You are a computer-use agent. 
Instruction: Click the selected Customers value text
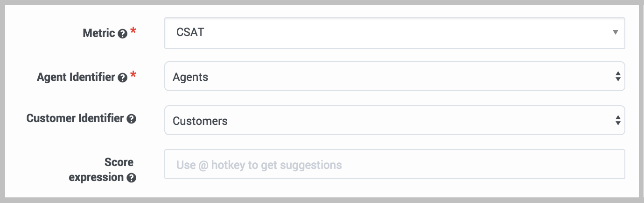[200, 121]
